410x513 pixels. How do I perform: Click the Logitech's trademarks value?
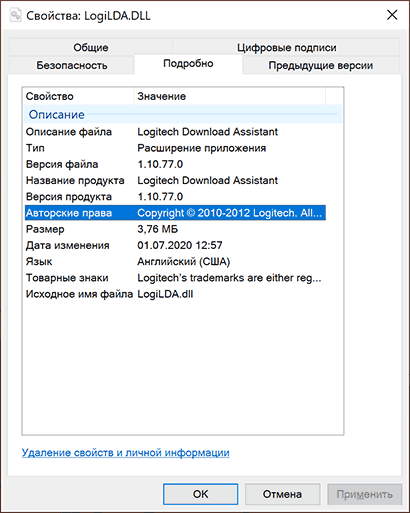(x=229, y=278)
